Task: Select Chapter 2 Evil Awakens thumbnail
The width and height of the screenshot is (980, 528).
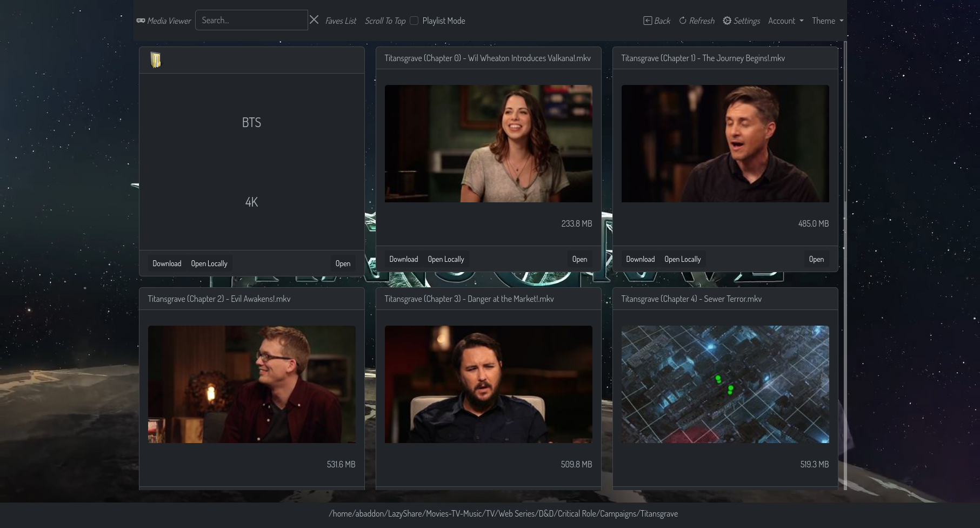Action: pos(252,384)
